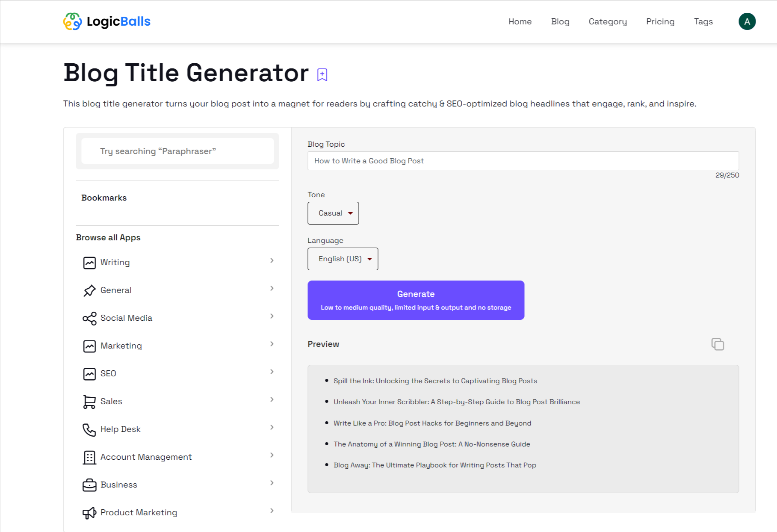The image size is (777, 532).
Task: Open the user avatar account menu
Action: (x=747, y=21)
